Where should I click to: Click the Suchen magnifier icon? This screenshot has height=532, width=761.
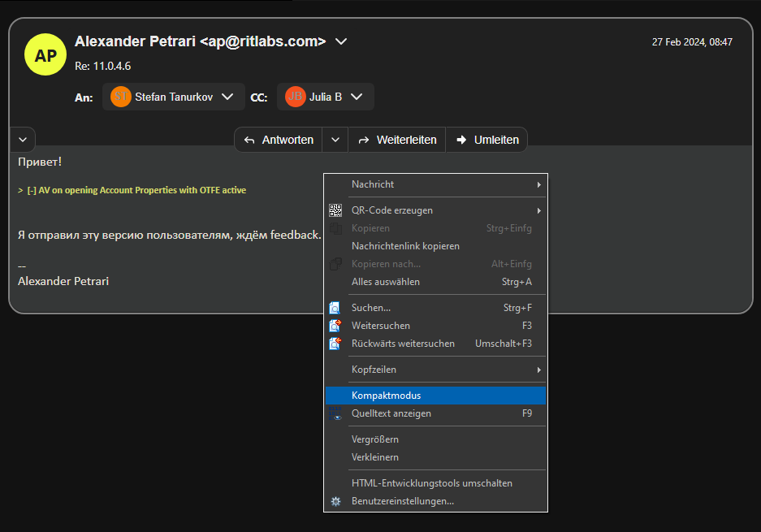click(x=335, y=308)
